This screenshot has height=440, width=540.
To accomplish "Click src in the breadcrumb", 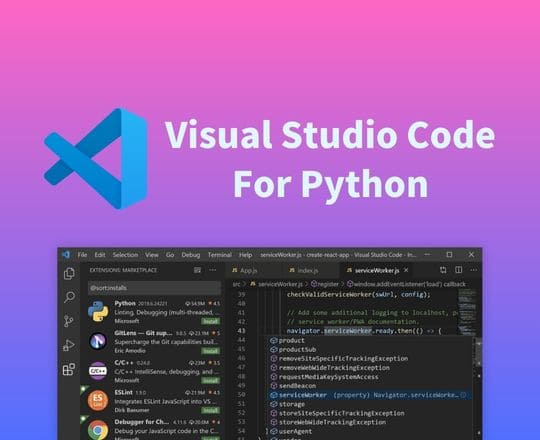I will coord(236,284).
